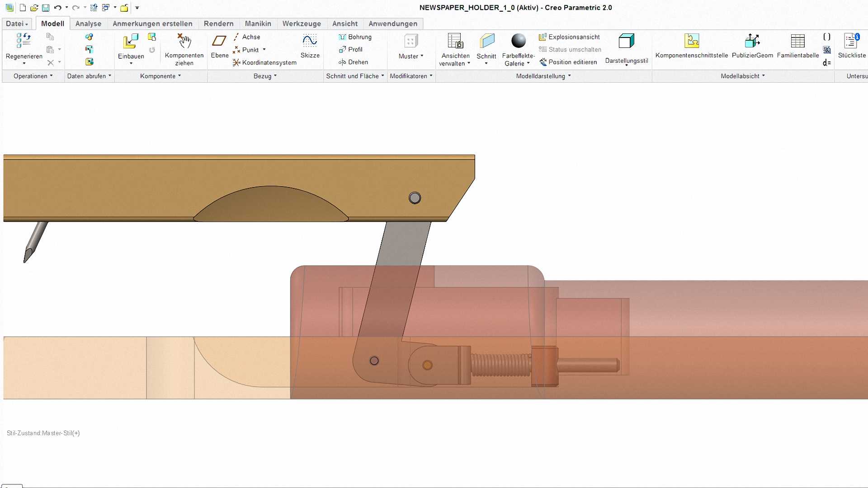The height and width of the screenshot is (488, 868).
Task: Click the windows switch icon in quick access
Action: coord(106,8)
